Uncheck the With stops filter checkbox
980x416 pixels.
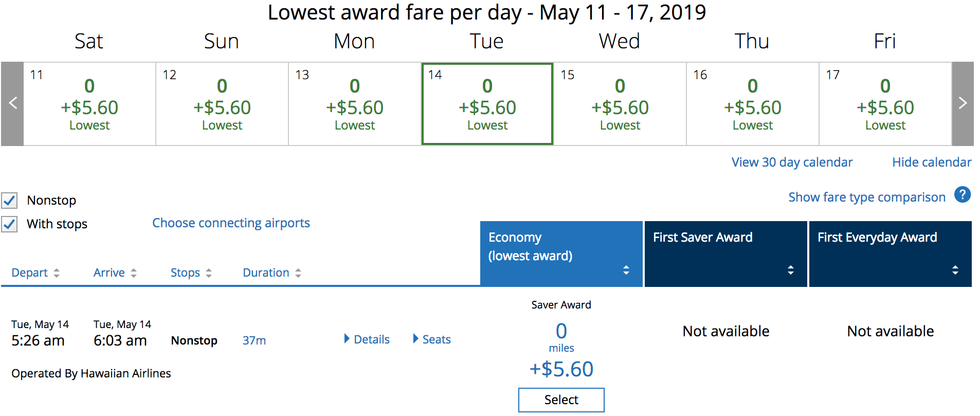click(10, 224)
